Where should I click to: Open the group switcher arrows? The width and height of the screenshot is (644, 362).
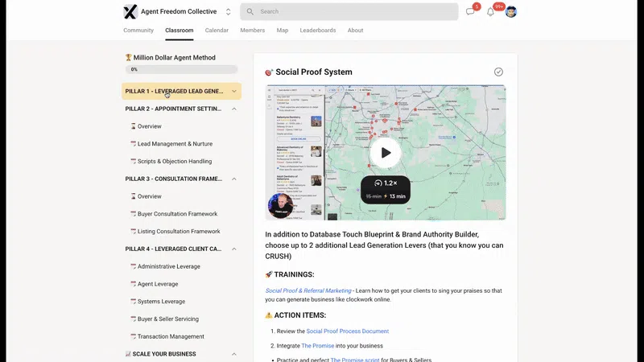point(229,11)
